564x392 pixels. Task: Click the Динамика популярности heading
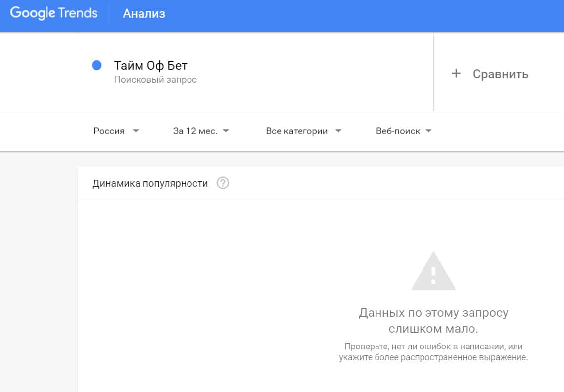coord(150,183)
